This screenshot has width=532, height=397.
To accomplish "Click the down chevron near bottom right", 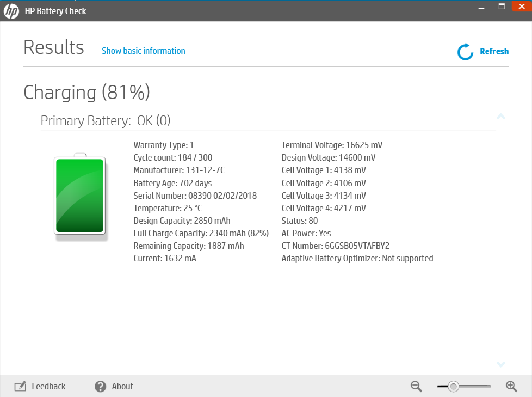I will [x=500, y=364].
